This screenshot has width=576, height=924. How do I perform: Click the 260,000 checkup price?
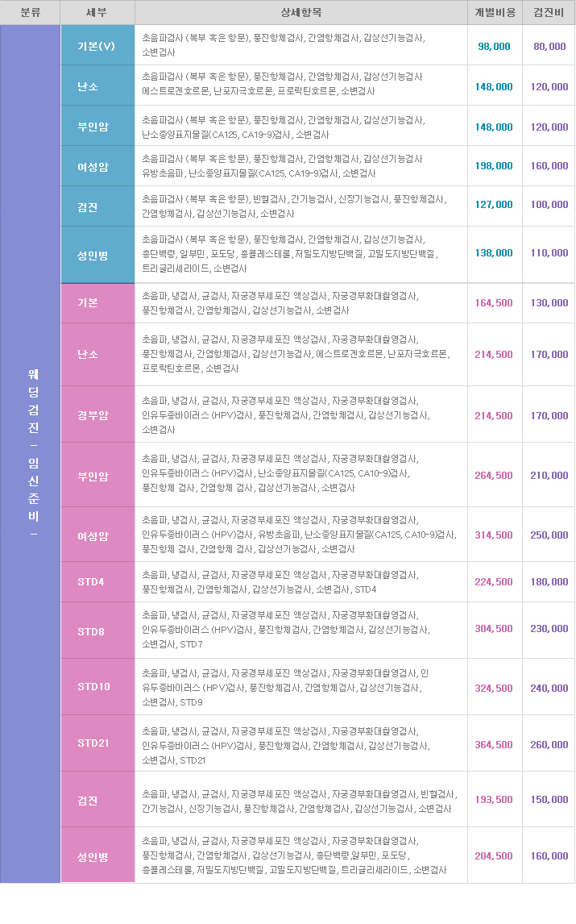coord(549,744)
